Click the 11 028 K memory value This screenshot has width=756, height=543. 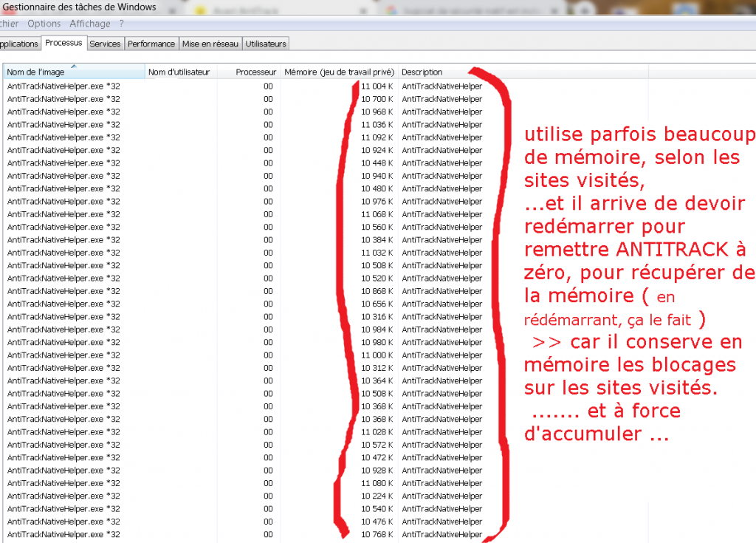[x=377, y=432]
